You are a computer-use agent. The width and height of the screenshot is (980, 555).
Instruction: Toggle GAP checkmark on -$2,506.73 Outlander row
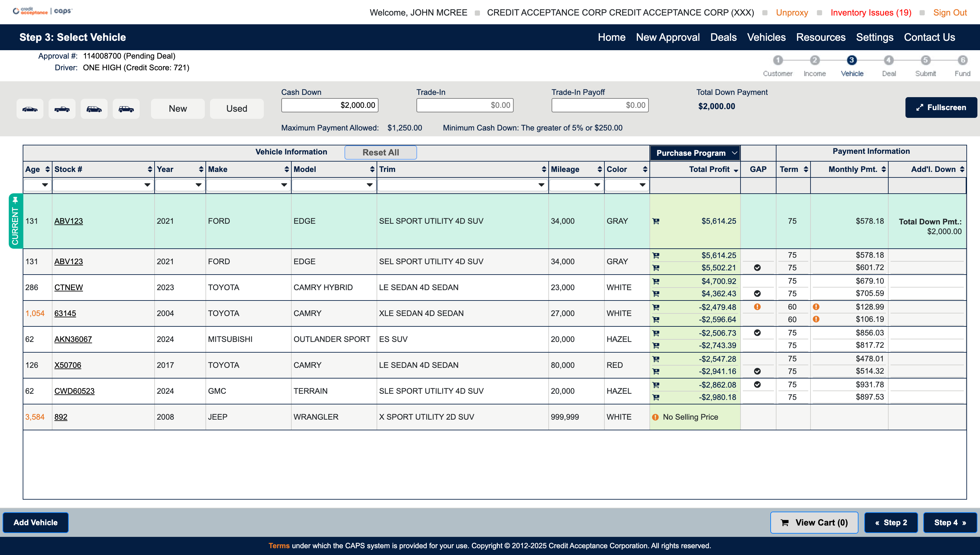click(x=757, y=333)
